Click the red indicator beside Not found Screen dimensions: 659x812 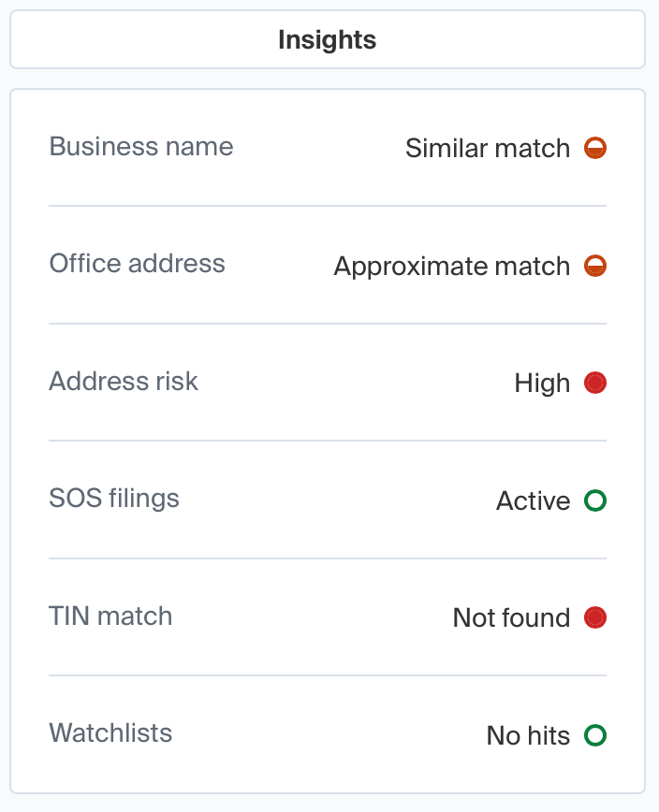pyautogui.click(x=595, y=618)
